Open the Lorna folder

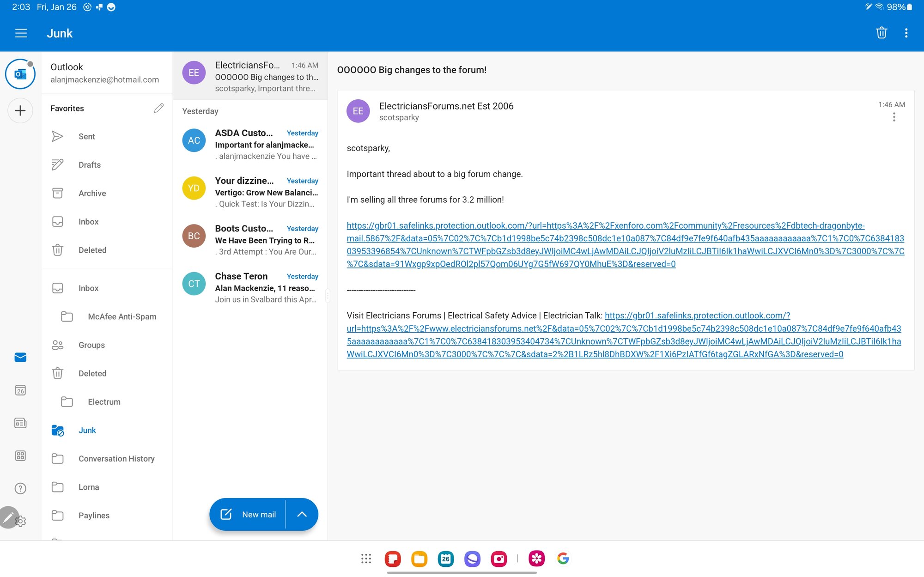[x=107, y=487]
